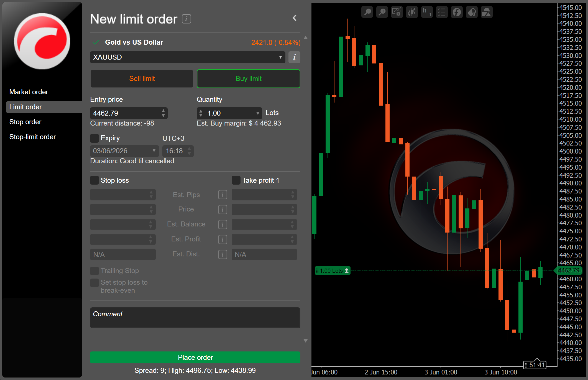Image resolution: width=588 pixels, height=380 pixels.
Task: Click the info icon in Price row
Action: pyautogui.click(x=223, y=209)
